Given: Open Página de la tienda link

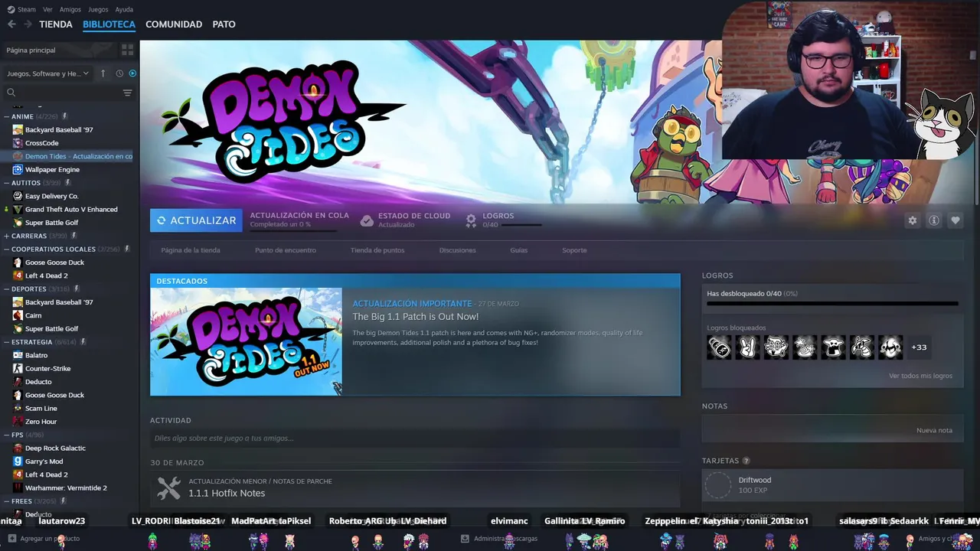Looking at the screenshot, I should click(190, 250).
